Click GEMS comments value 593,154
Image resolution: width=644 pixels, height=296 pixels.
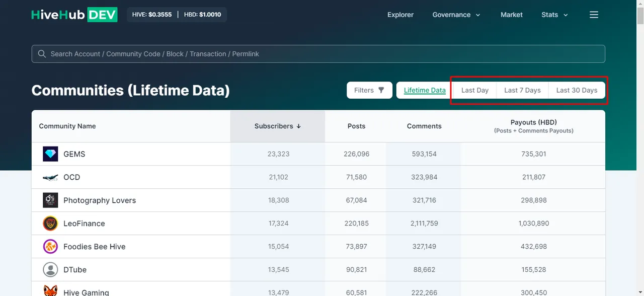tap(424, 154)
